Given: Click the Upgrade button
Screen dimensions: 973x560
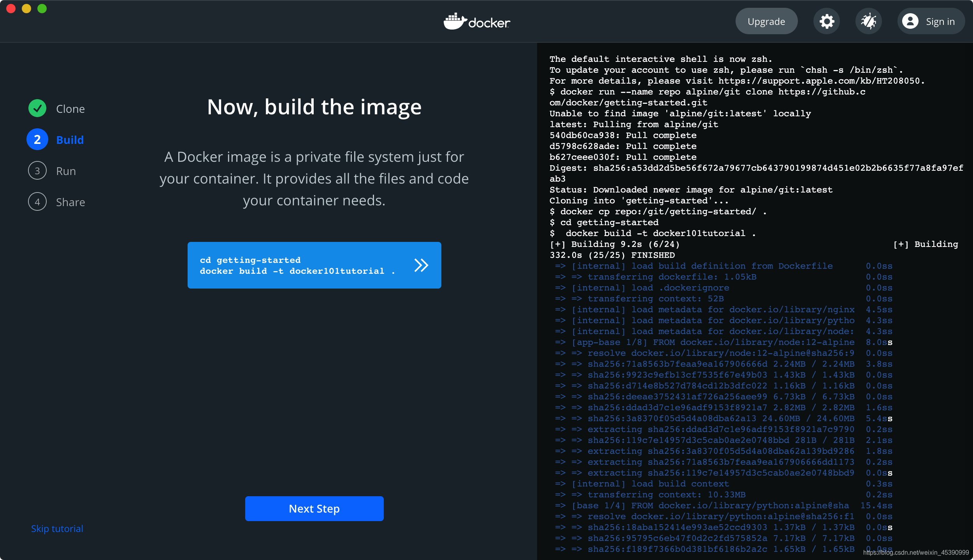Looking at the screenshot, I should (x=766, y=21).
